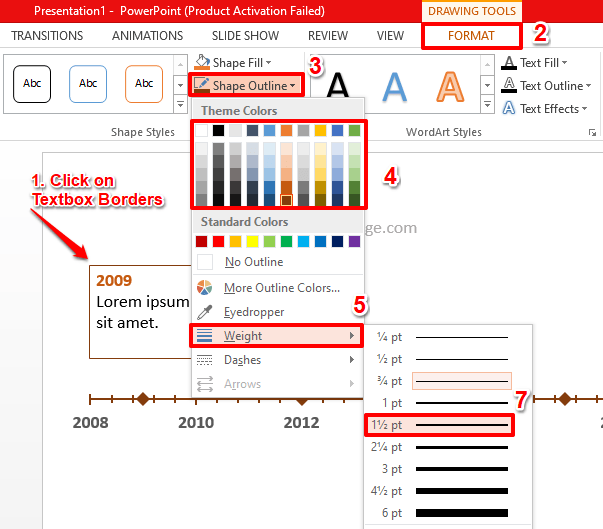Click the Text Effects icon
The width and height of the screenshot is (603, 529).
(508, 109)
